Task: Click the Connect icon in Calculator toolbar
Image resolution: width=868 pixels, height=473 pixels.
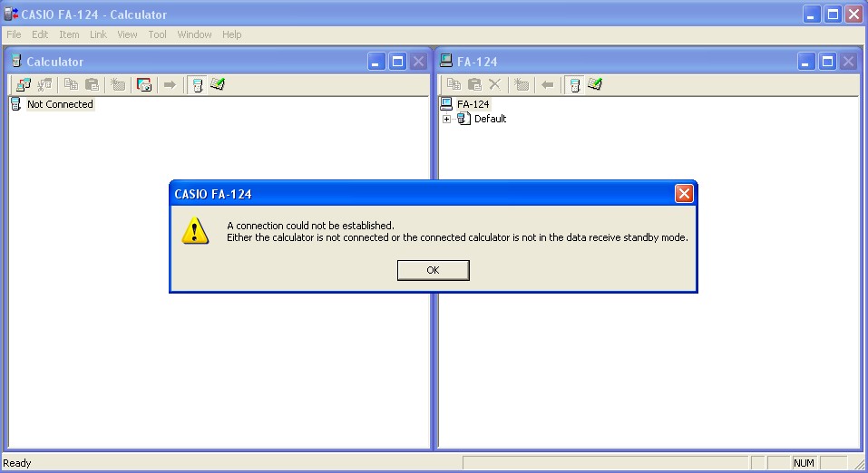Action: click(x=24, y=84)
